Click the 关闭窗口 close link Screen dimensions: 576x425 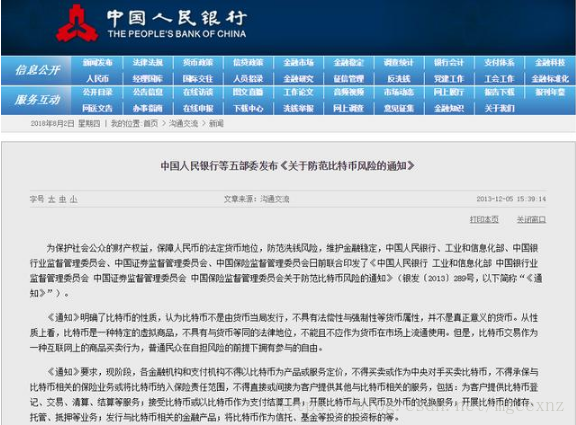click(x=531, y=220)
